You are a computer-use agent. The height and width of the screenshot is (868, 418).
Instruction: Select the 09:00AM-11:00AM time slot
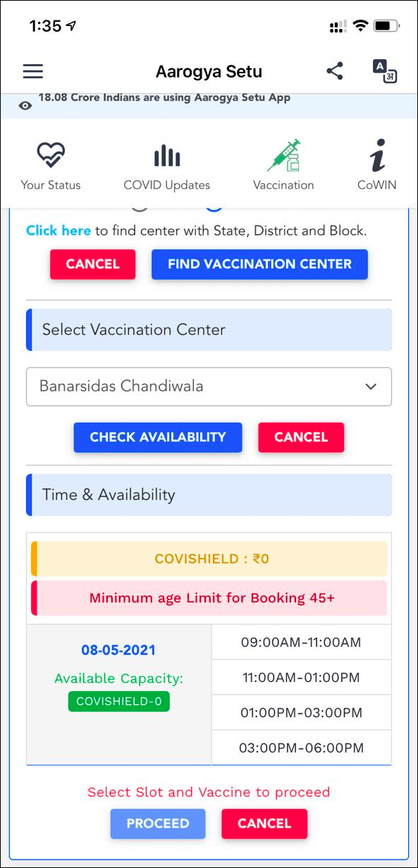coord(301,642)
